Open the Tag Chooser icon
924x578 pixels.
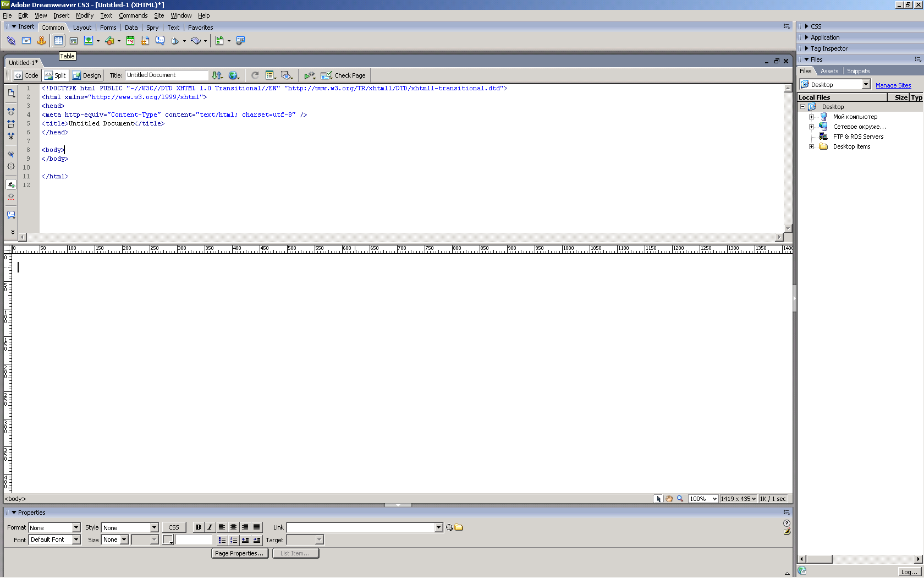(x=240, y=41)
